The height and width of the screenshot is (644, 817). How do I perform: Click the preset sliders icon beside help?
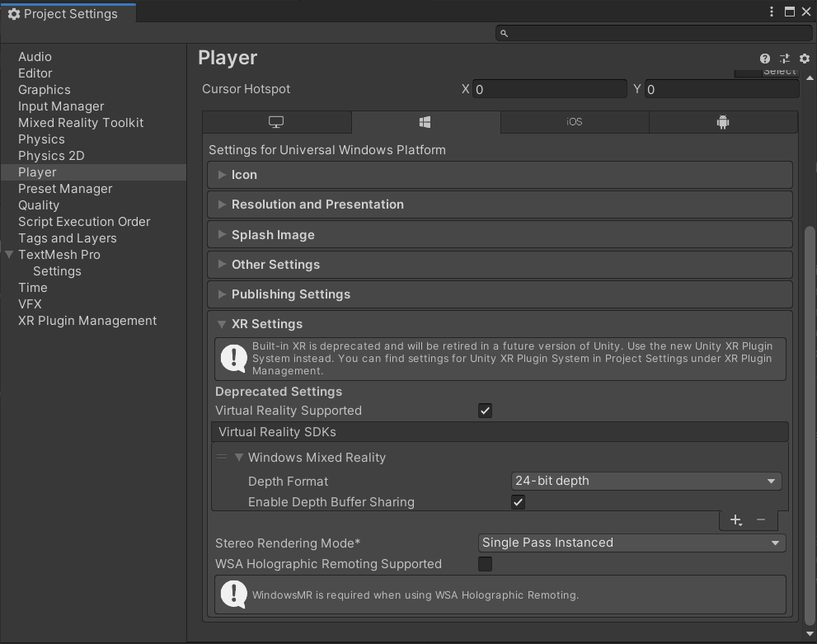[x=785, y=59]
